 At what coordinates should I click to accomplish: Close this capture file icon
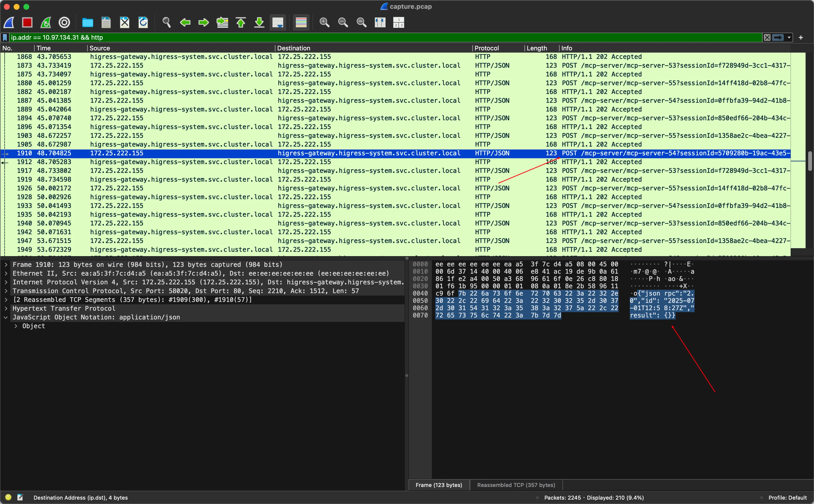[125, 22]
